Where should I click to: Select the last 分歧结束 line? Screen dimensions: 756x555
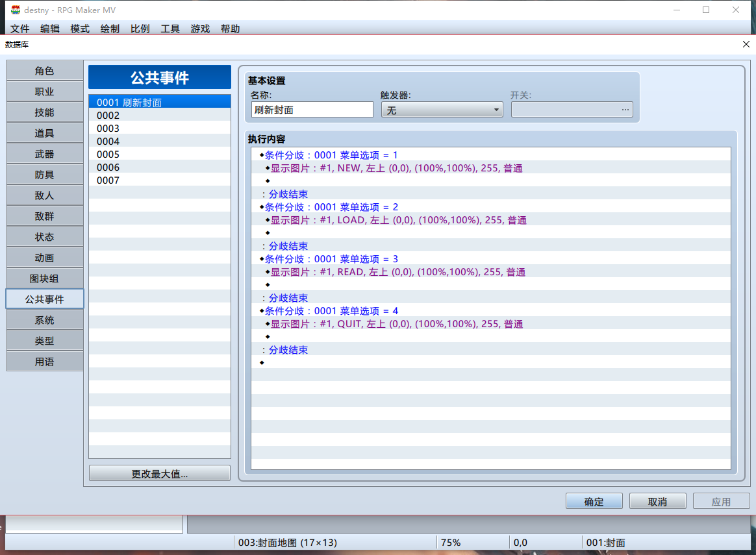(491, 351)
